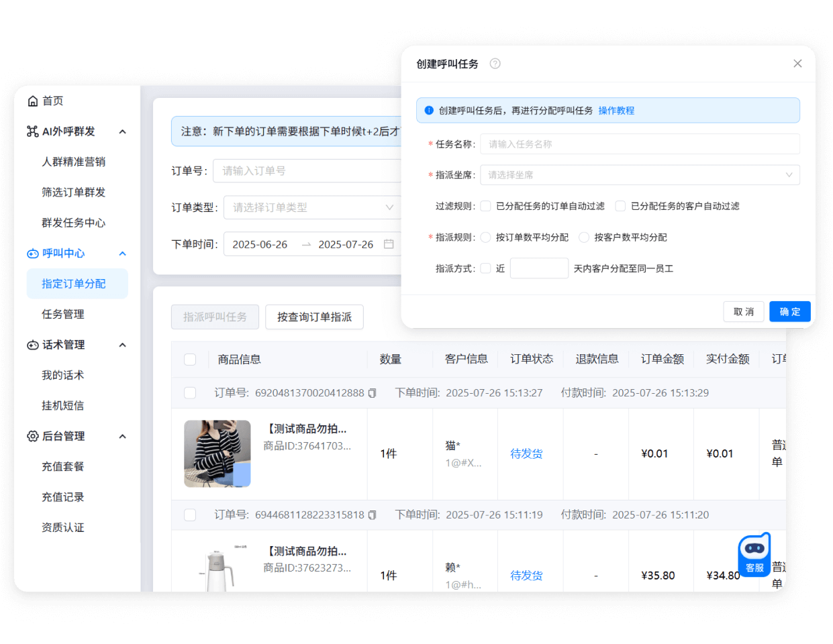The width and height of the screenshot is (833, 644).
Task: Enable 已分配任务的订单自动过滤 checkbox
Action: (x=486, y=206)
